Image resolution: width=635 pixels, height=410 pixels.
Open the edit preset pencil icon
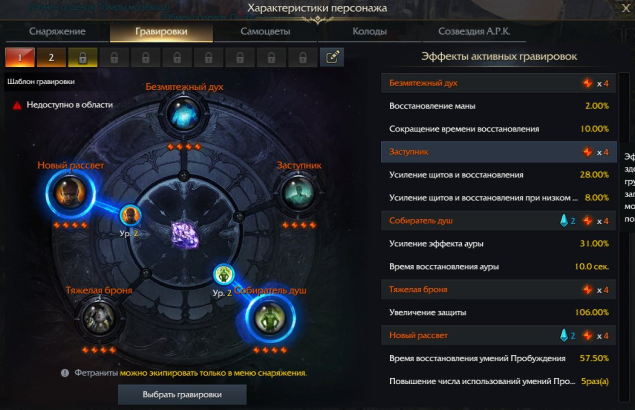coord(332,57)
